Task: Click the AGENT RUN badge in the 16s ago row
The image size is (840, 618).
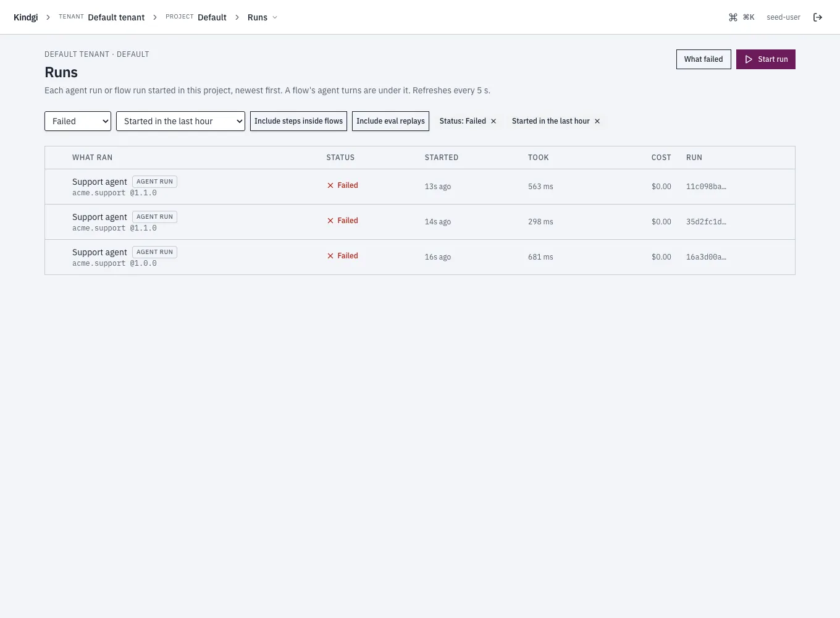Action: click(x=154, y=252)
